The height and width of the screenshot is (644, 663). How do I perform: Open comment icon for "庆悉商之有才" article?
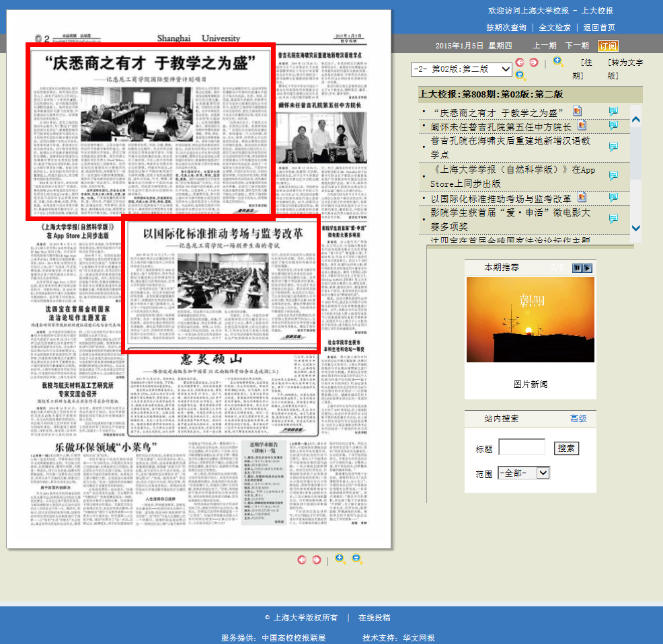tap(613, 112)
